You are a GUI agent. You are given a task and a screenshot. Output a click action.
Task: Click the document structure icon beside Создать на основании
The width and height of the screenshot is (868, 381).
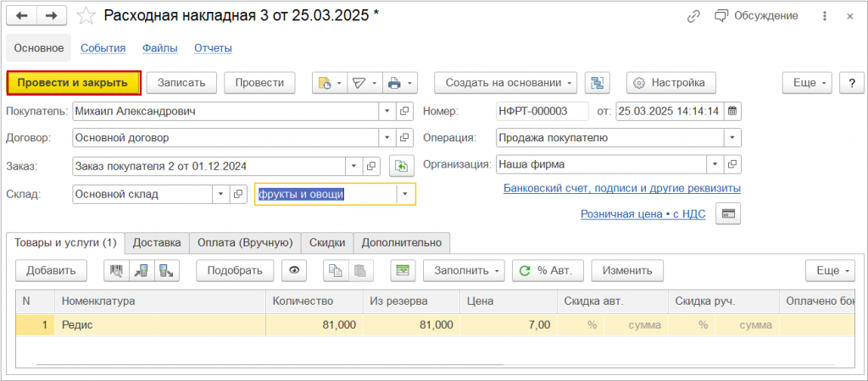pos(599,82)
